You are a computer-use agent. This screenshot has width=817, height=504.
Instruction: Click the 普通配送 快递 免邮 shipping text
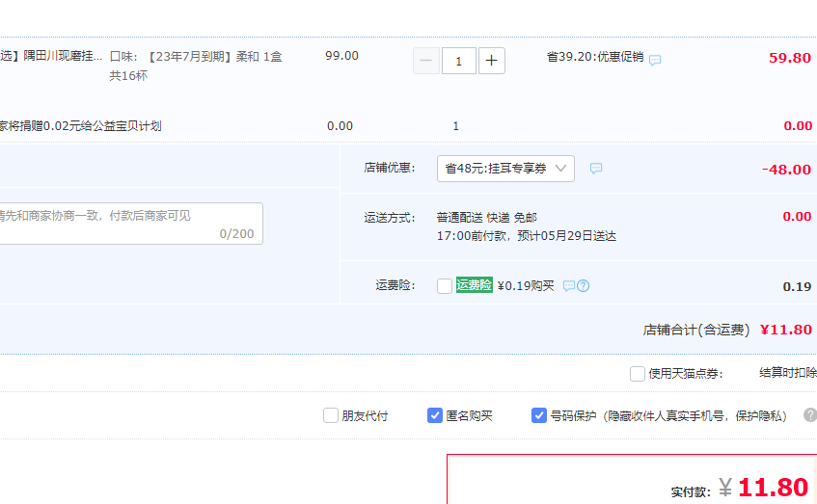pyautogui.click(x=487, y=218)
